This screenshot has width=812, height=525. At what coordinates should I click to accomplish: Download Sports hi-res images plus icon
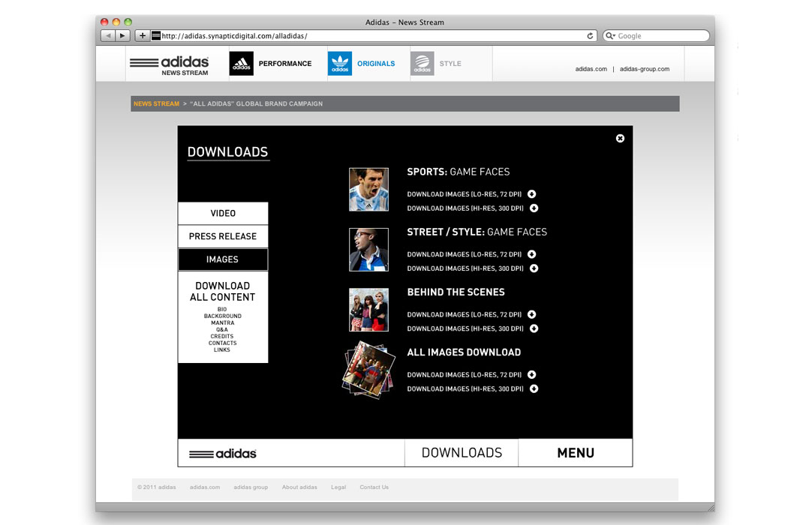(534, 208)
